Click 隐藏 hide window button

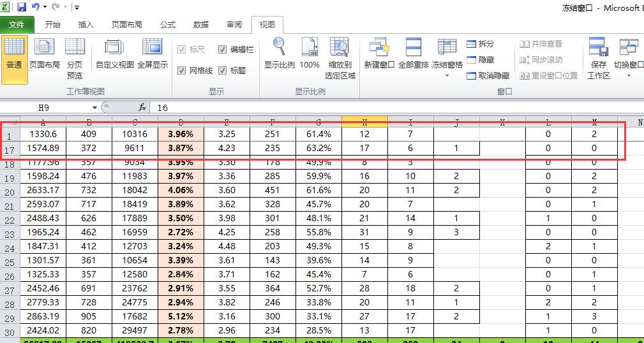pyautogui.click(x=480, y=60)
